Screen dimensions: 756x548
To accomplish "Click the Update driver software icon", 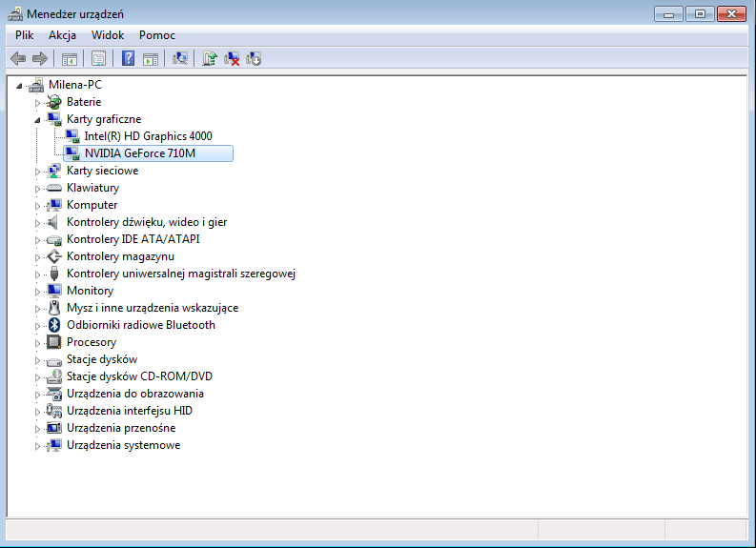I will tap(210, 59).
